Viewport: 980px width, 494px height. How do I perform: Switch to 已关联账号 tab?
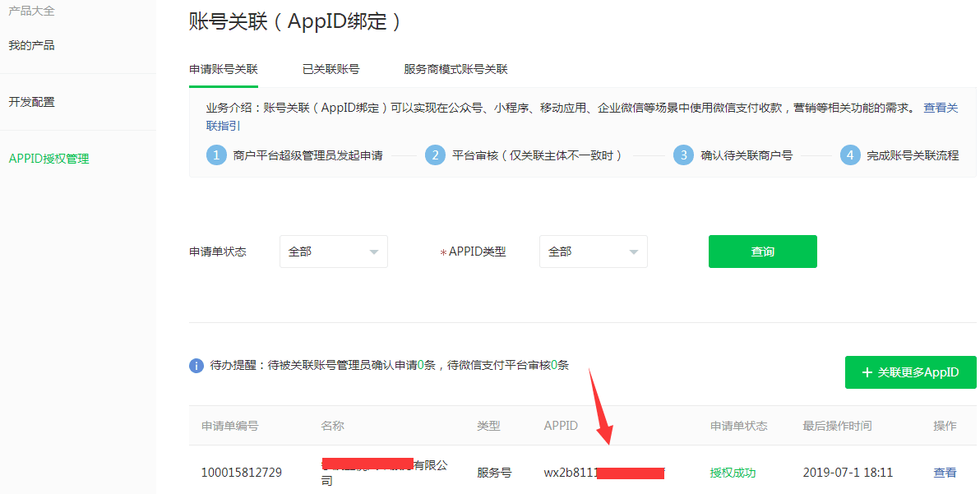coord(331,69)
